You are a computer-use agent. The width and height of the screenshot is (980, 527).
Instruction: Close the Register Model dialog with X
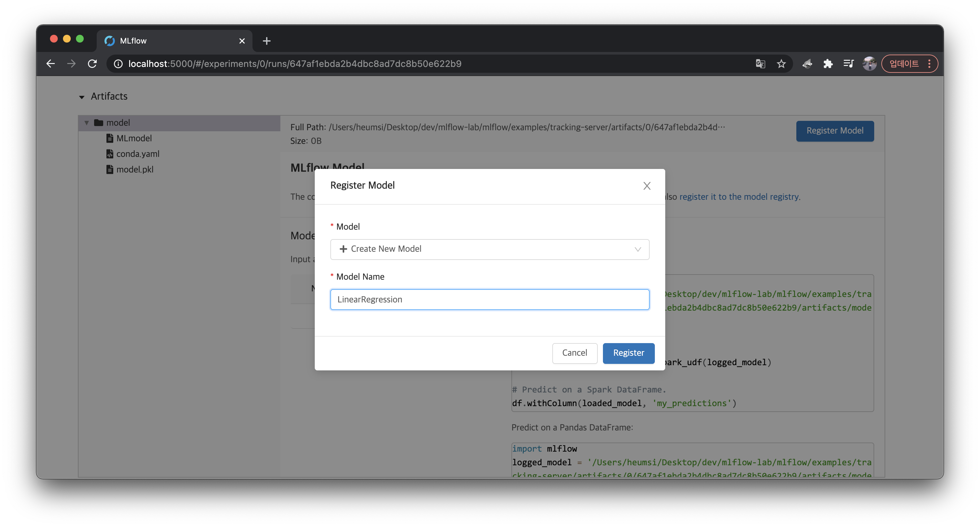coord(647,186)
